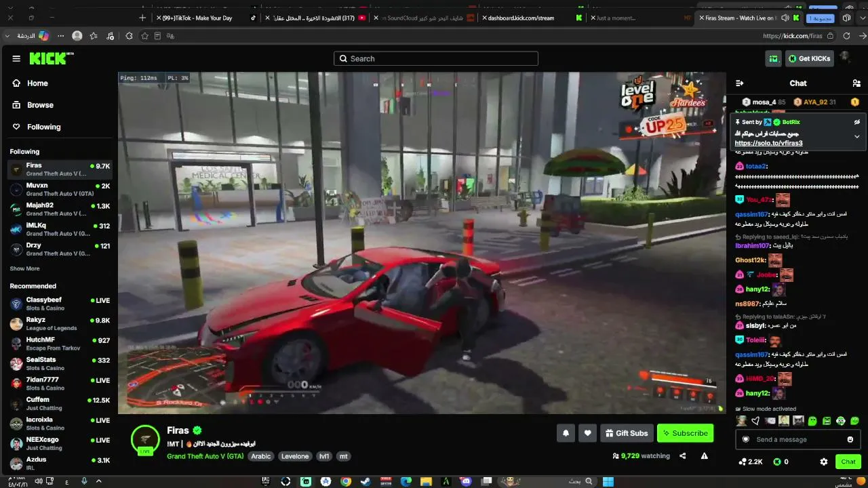Open the user profile avatar menu

point(846,58)
